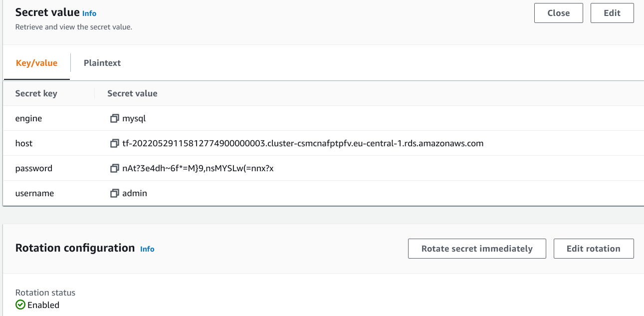The height and width of the screenshot is (316, 644).
Task: Open the Plaintext tab
Action: point(102,63)
